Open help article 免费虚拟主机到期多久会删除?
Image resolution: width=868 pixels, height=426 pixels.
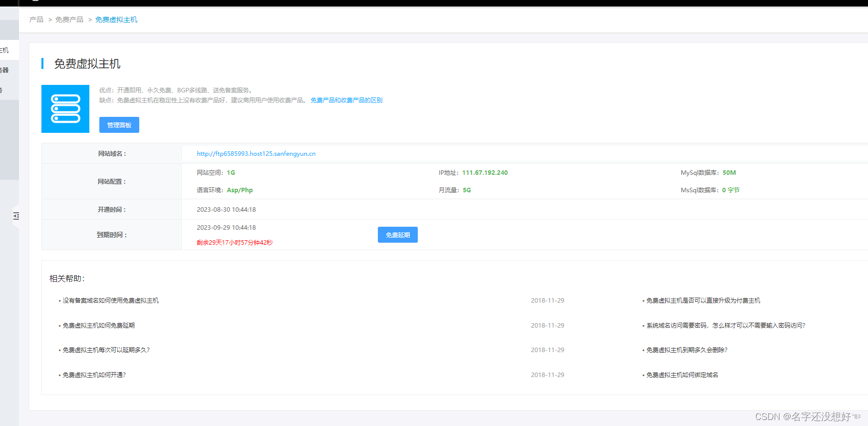(x=687, y=350)
